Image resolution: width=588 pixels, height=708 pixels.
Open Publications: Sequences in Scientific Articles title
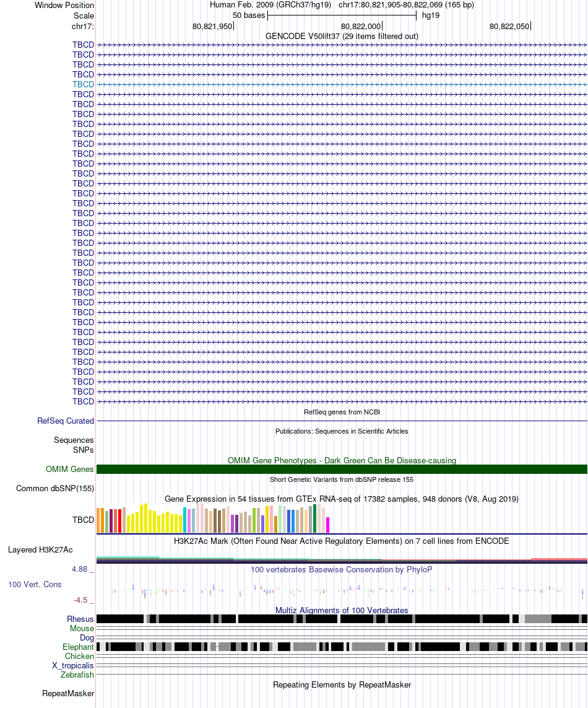(342, 431)
